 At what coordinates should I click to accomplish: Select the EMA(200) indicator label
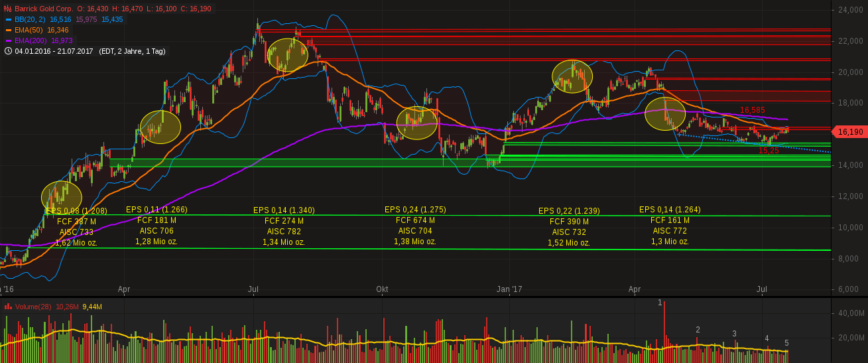coord(31,40)
